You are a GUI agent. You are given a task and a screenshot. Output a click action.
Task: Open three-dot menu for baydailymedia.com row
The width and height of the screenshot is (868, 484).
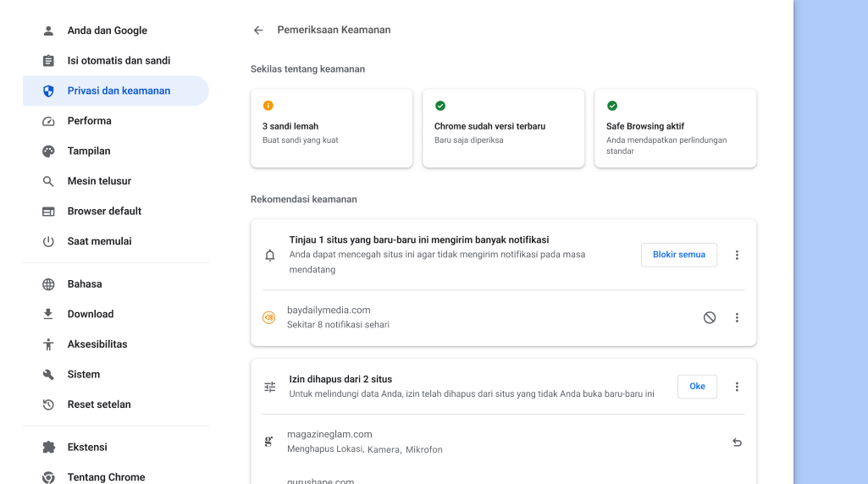coord(737,317)
